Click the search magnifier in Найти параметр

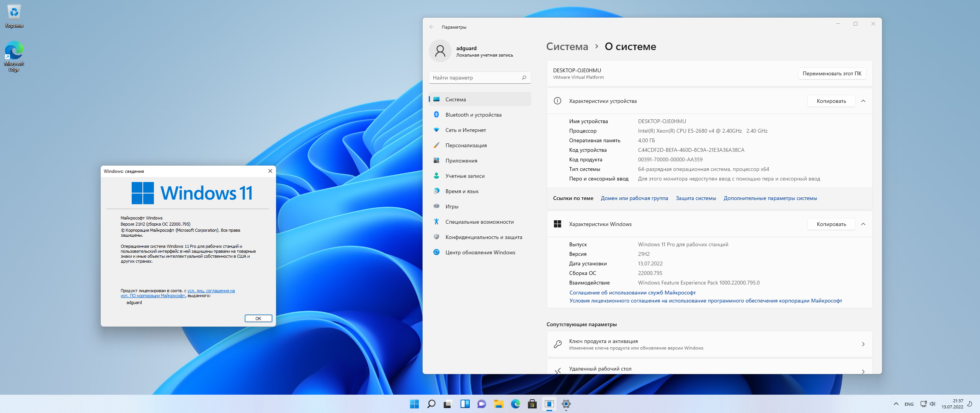(524, 78)
